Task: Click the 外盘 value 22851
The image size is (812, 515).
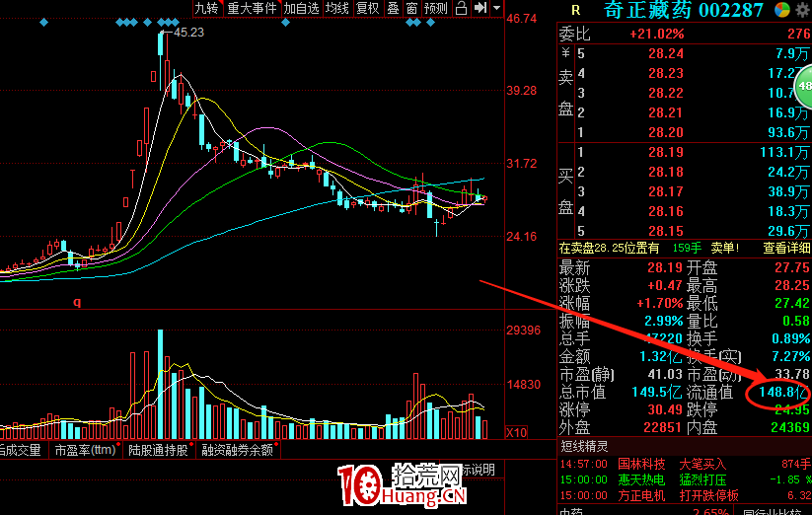Action: (x=662, y=427)
